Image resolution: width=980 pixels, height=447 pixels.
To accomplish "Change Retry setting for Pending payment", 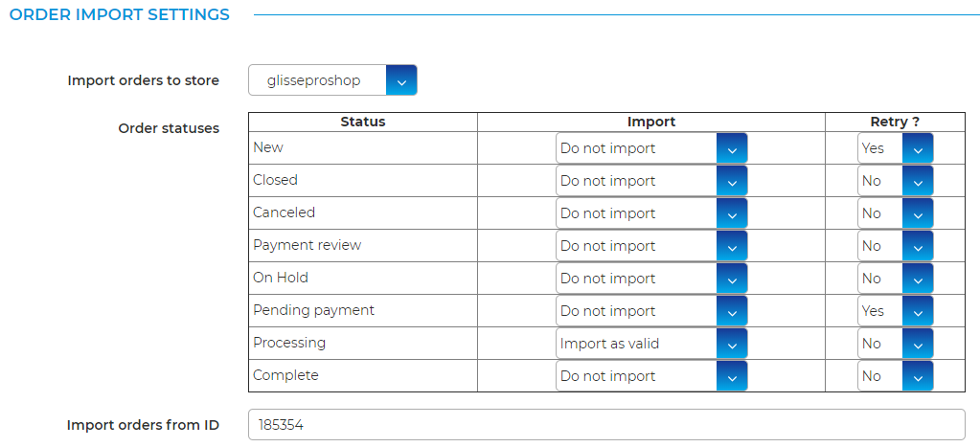I will [x=895, y=311].
